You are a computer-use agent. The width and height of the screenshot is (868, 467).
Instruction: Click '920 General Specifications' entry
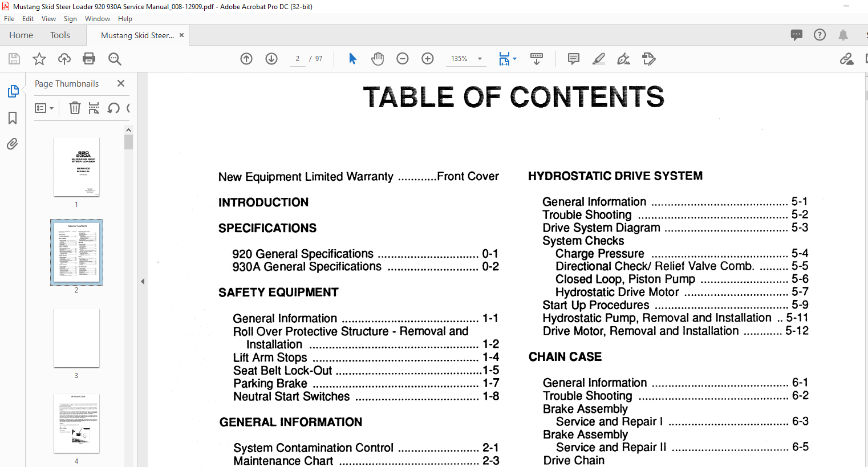pyautogui.click(x=365, y=254)
